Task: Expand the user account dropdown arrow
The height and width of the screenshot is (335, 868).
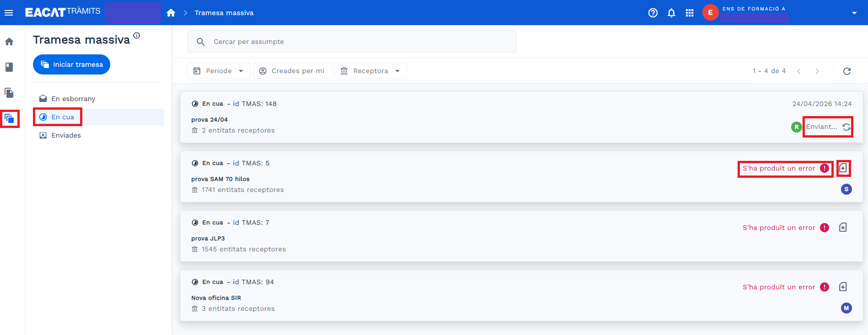Action: click(x=854, y=13)
